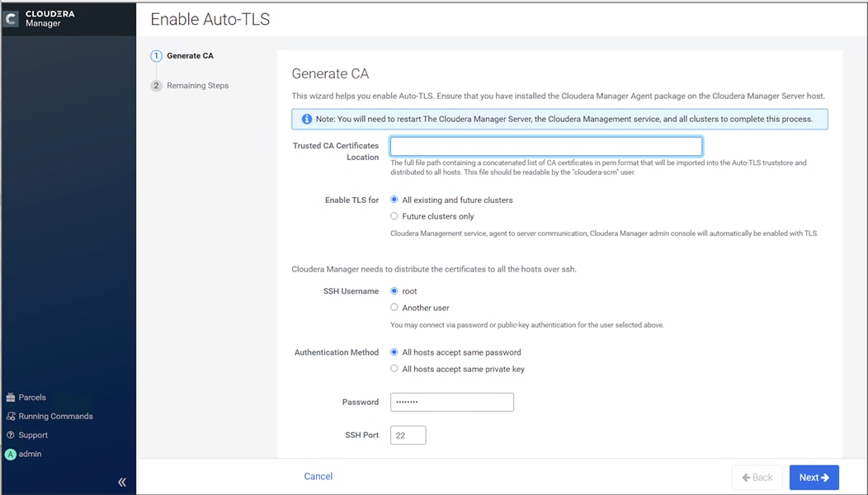868x495 pixels.
Task: Collapse the sidebar with double chevron
Action: pos(122,483)
